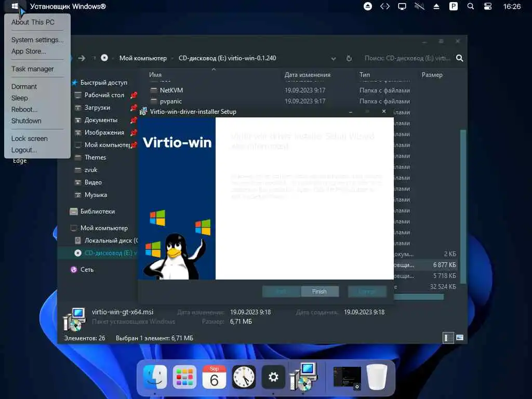
Task: Click the round eject icon in top bar
Action: (x=367, y=6)
